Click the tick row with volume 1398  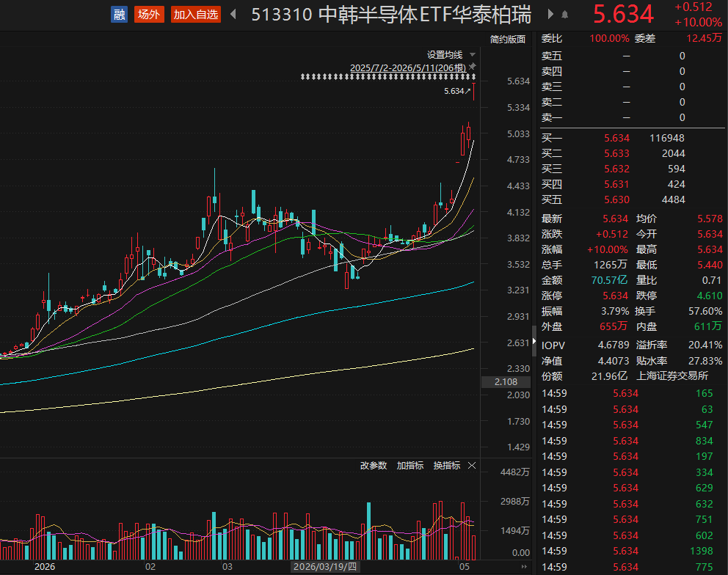(x=632, y=551)
